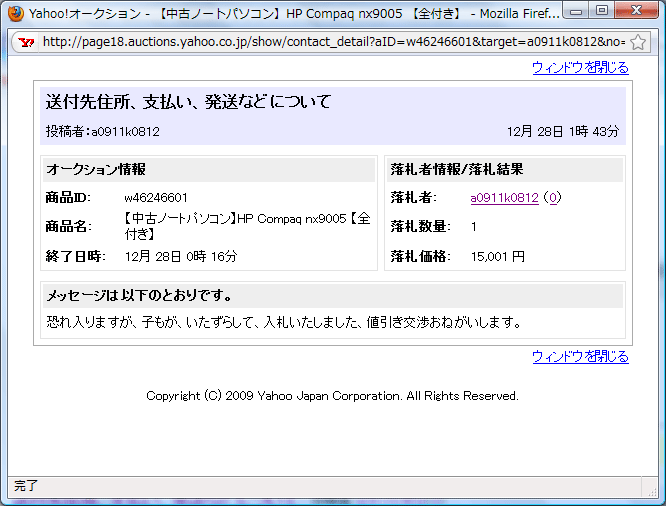
Task: Click the '完了' status bar text
Action: [26, 486]
